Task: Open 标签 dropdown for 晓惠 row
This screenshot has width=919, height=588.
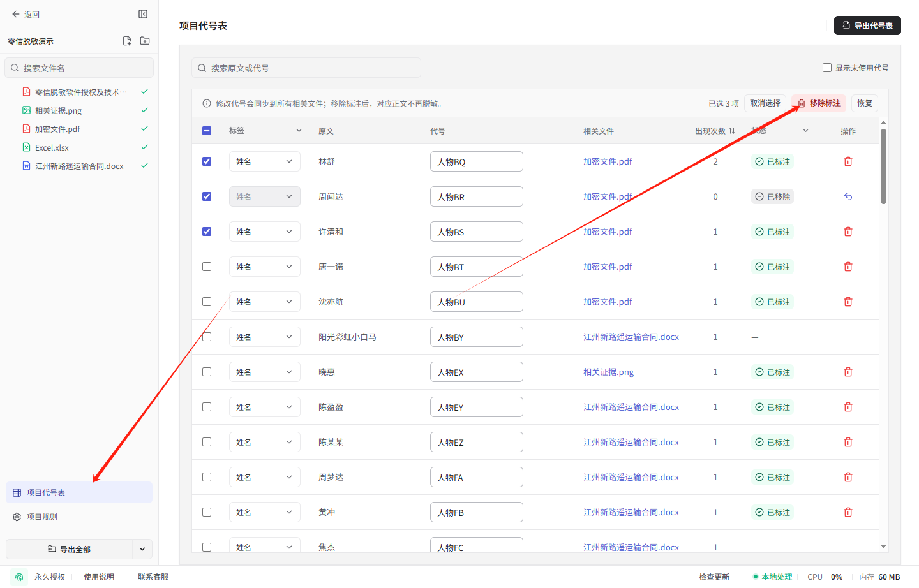Action: click(x=265, y=372)
